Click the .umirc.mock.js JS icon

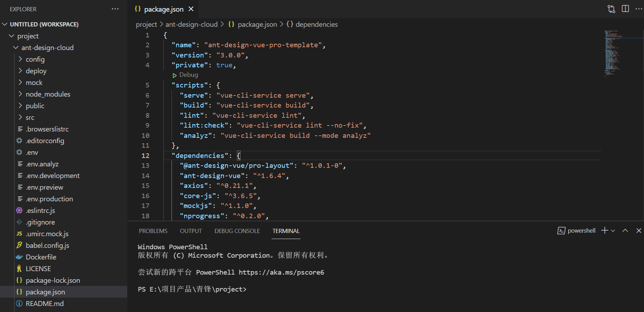19,234
